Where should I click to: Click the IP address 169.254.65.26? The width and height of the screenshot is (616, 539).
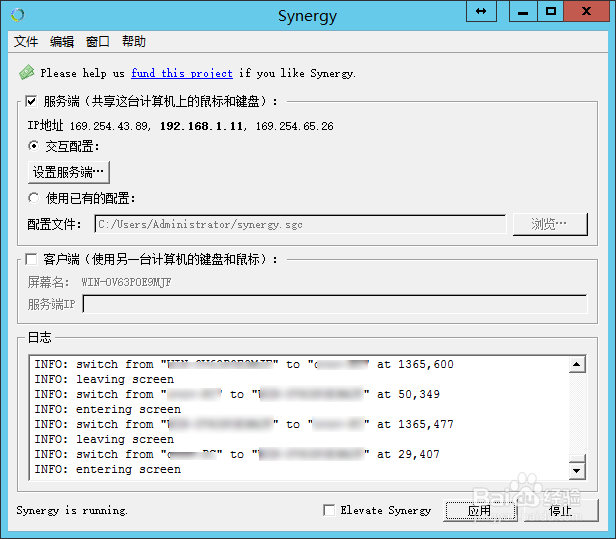click(295, 126)
